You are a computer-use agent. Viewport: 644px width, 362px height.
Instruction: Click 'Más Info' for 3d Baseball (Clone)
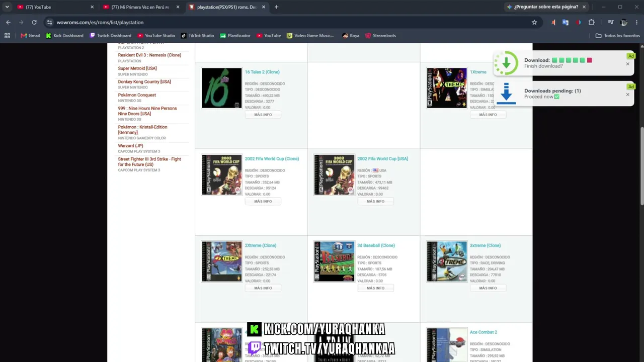pyautogui.click(x=375, y=288)
